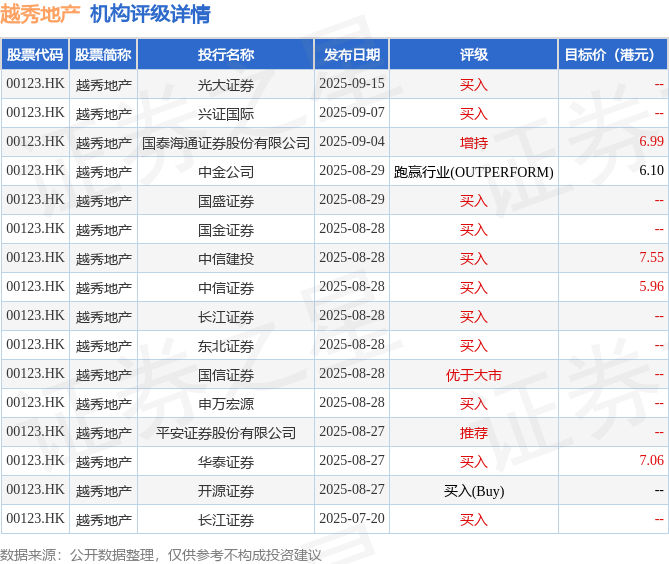Click the 发布日期 column header

click(x=352, y=54)
